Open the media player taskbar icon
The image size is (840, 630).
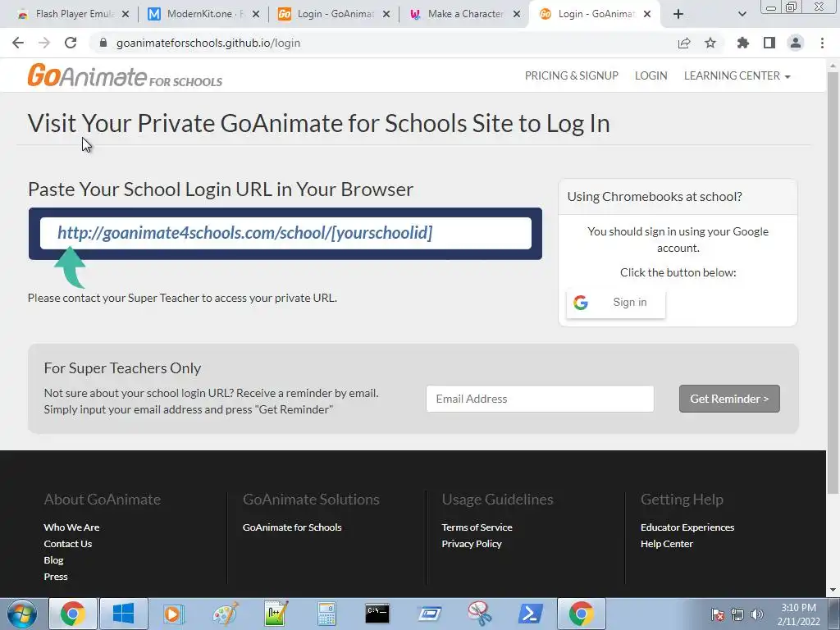(174, 614)
